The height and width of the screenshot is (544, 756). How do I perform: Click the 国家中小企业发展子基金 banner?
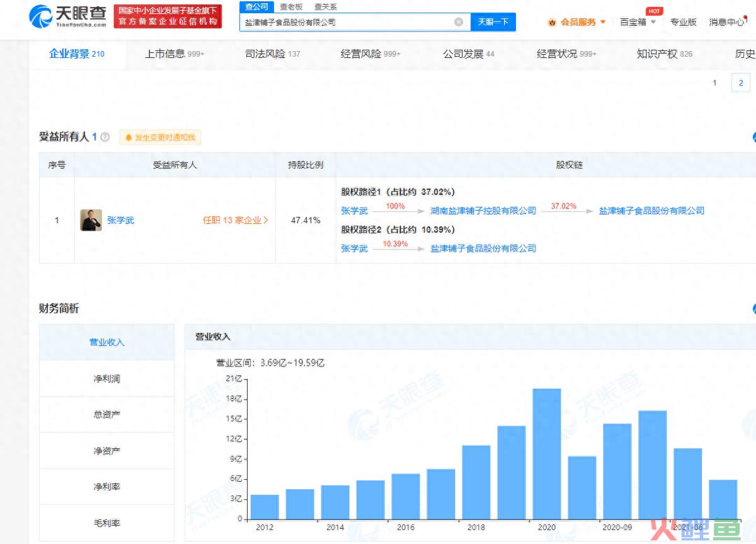pyautogui.click(x=168, y=16)
